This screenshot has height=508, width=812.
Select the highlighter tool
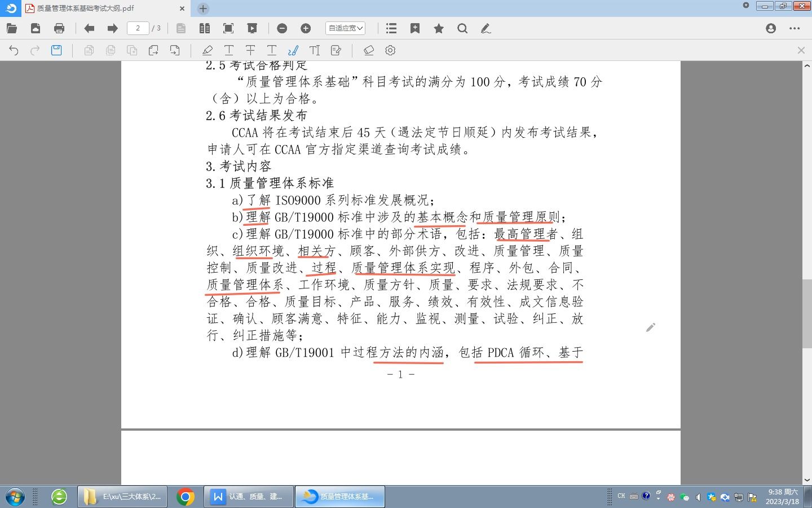[x=208, y=50]
